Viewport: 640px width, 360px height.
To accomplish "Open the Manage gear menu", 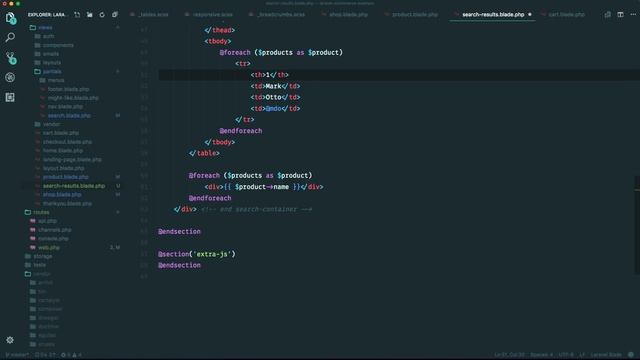I will [10, 340].
